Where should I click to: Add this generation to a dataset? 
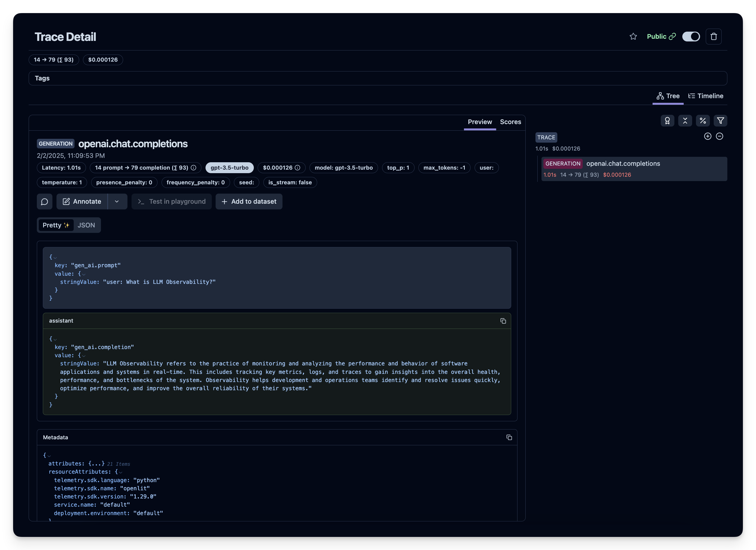[249, 202]
